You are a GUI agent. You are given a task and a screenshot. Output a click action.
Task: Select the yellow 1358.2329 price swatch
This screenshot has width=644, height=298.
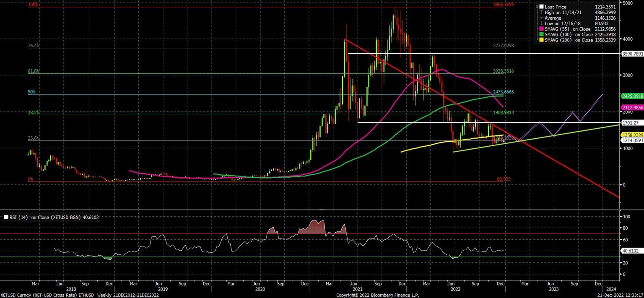[631, 135]
